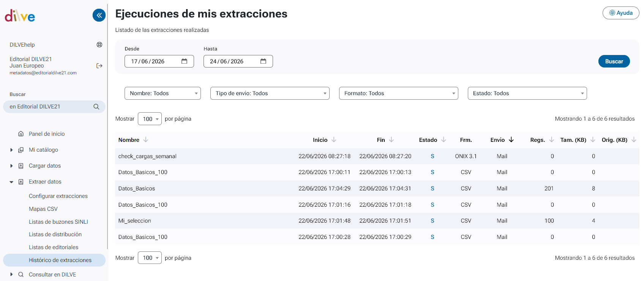This screenshot has height=281, width=644.
Task: Open calendar picker for Hasta date
Action: tap(264, 61)
